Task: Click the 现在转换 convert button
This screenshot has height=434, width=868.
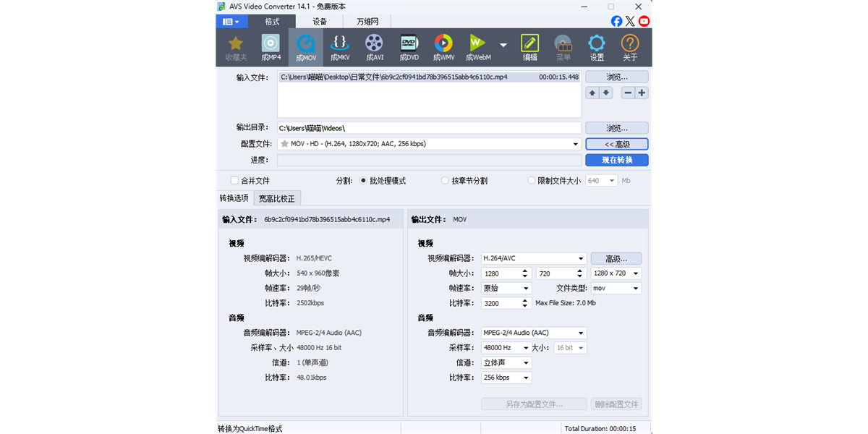Action: [x=616, y=159]
